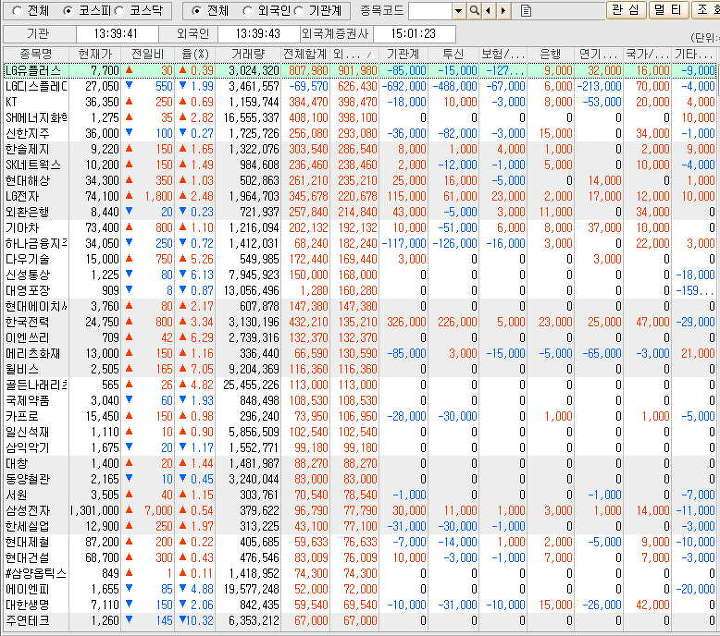Screen dimensions: 720x636
Task: Sort by the 국가/... column header
Action: pyautogui.click(x=647, y=54)
